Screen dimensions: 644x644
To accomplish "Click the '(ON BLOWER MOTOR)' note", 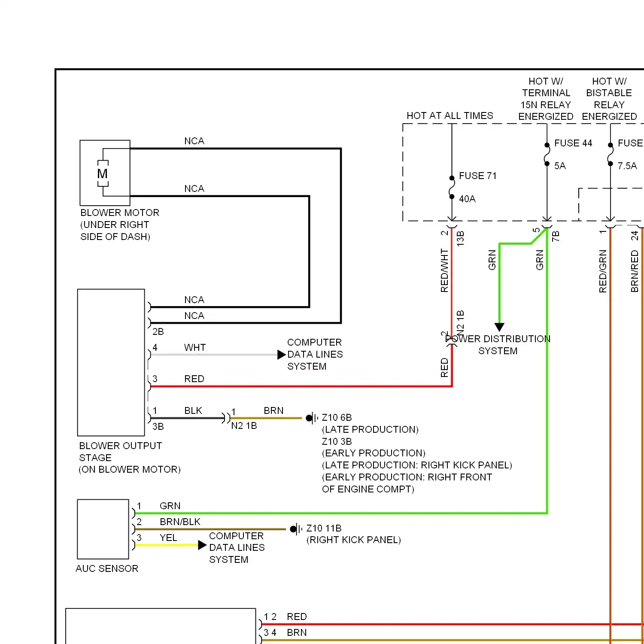I will (x=130, y=470).
